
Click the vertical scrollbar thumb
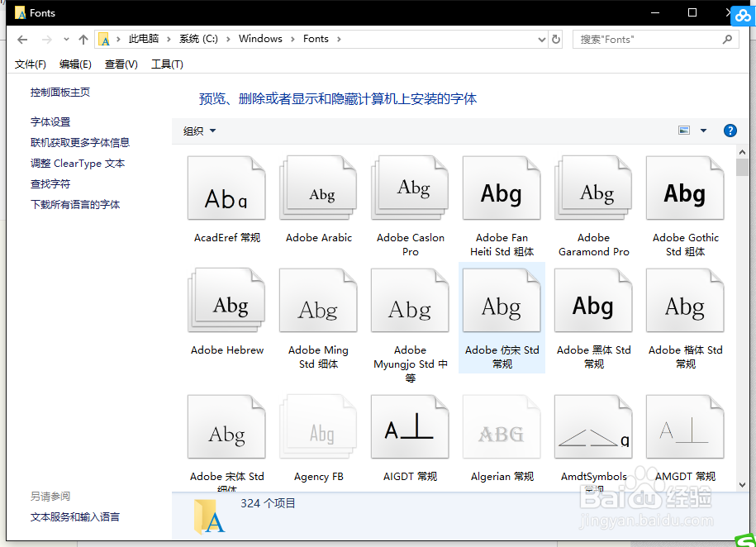click(x=742, y=168)
